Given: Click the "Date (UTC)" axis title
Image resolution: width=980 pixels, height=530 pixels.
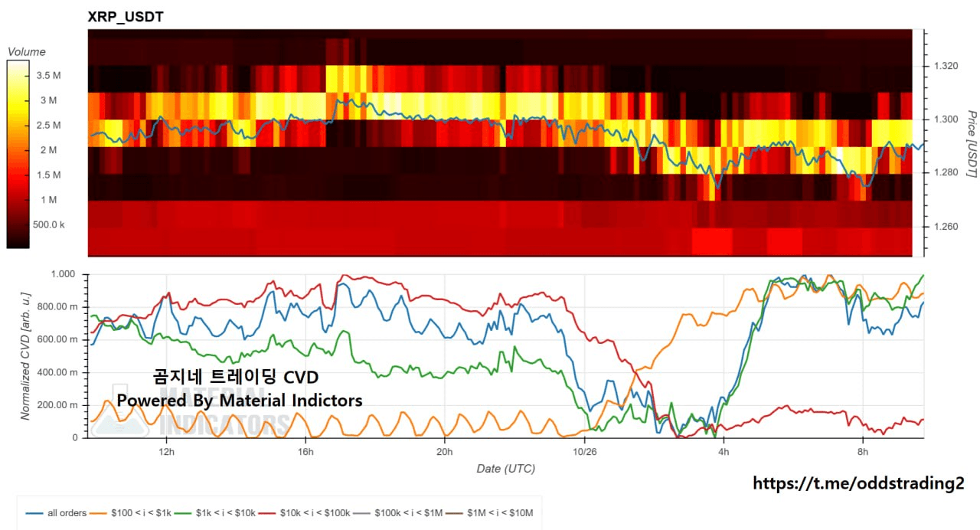Looking at the screenshot, I should tap(506, 469).
